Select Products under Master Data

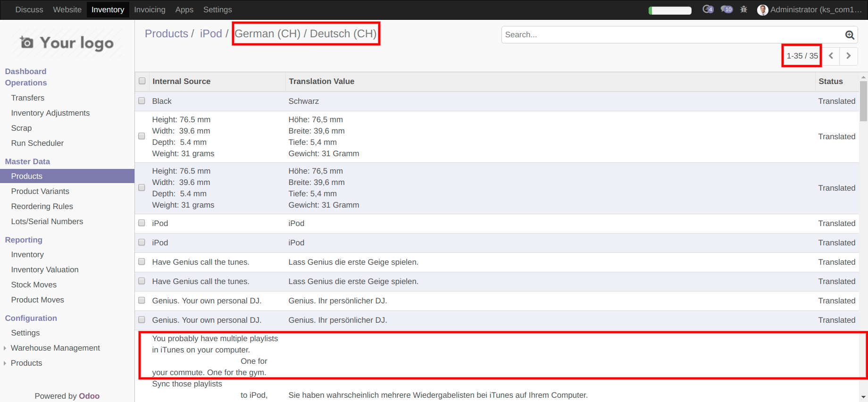point(67,176)
